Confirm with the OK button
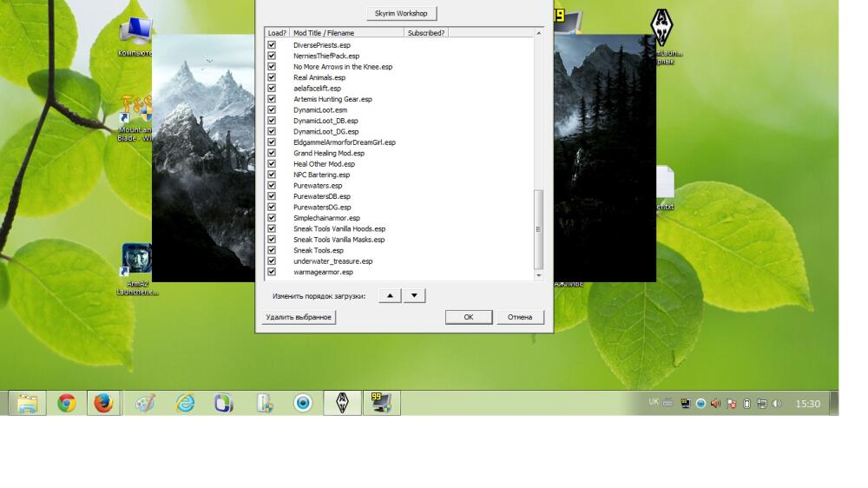Viewport: 868px width, 488px height. click(x=469, y=317)
